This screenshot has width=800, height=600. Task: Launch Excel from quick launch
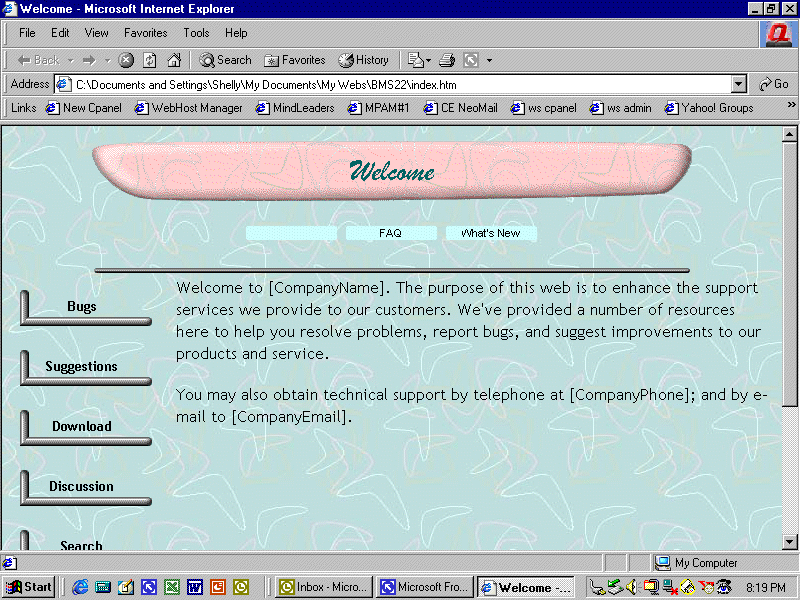(x=172, y=587)
